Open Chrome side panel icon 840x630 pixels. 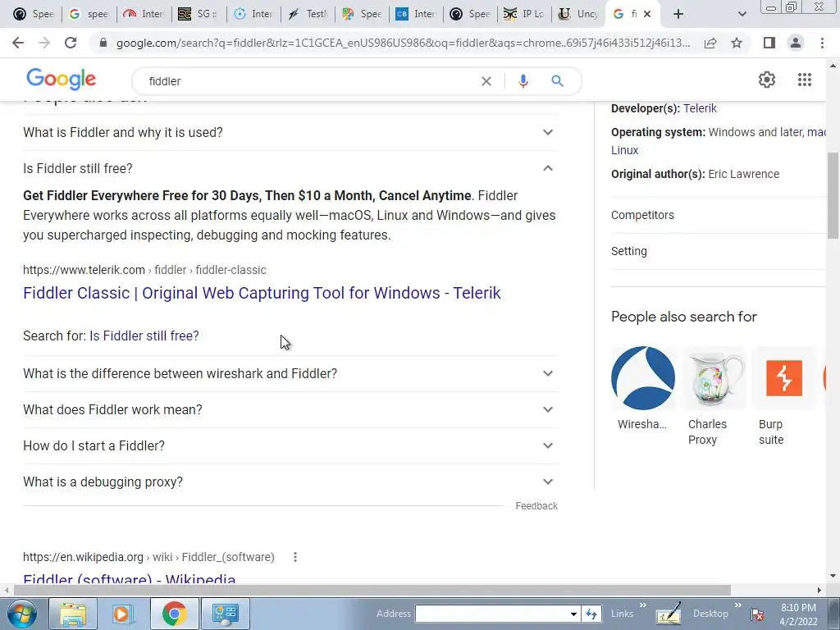[x=769, y=43]
